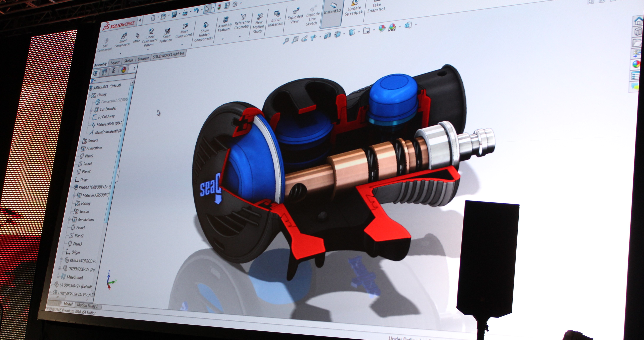The height and width of the screenshot is (340, 644).
Task: Click the Save floppy disk icon
Action: [174, 15]
